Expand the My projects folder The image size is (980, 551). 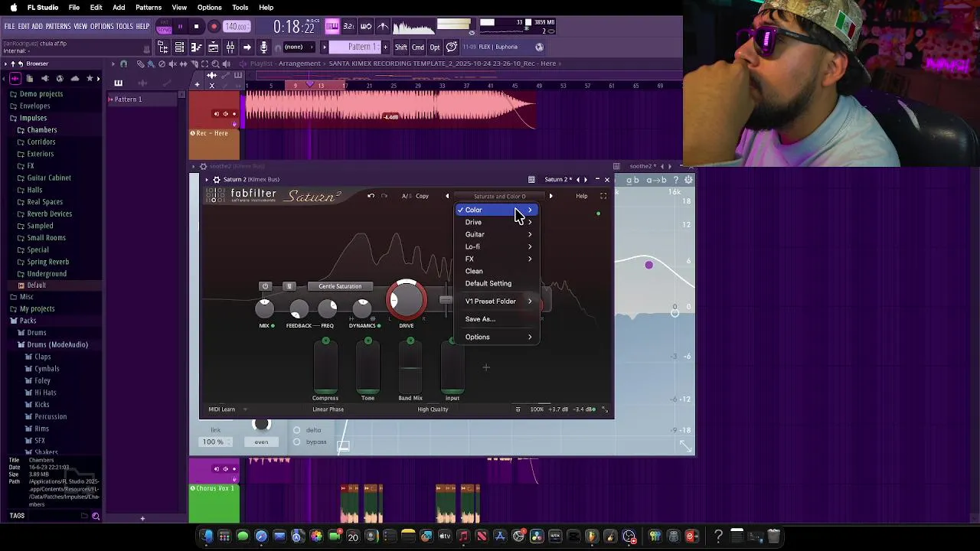coord(37,308)
